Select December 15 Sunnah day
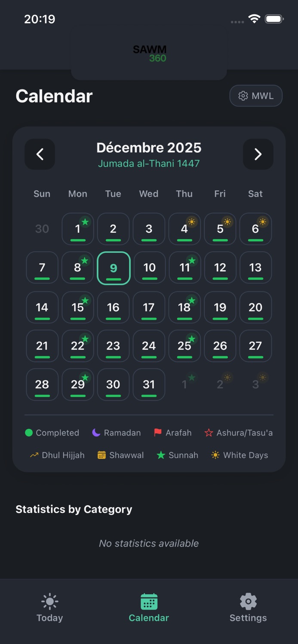The image size is (298, 644). click(x=78, y=307)
